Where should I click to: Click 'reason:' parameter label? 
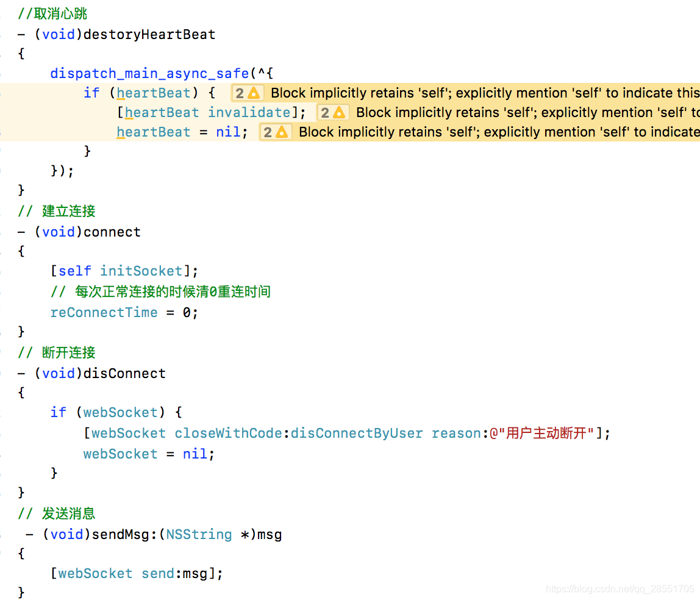[x=460, y=433]
